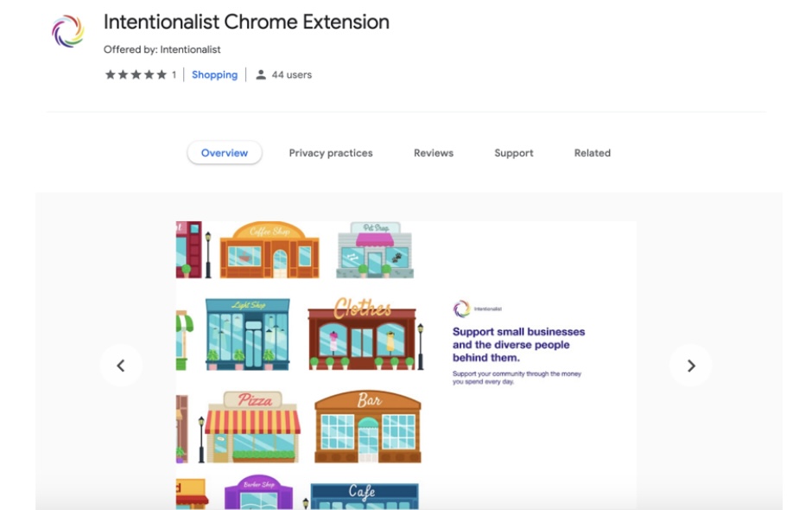
Task: Open the Reviews tab
Action: coord(434,153)
